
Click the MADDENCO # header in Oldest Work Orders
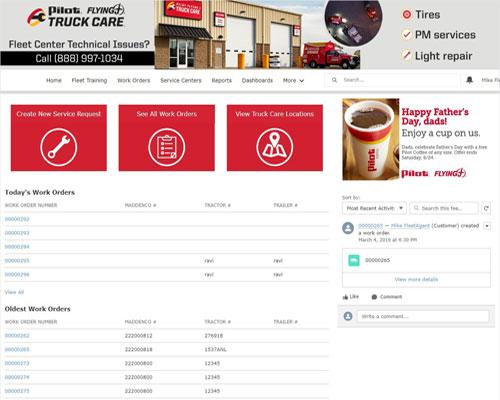coord(140,322)
